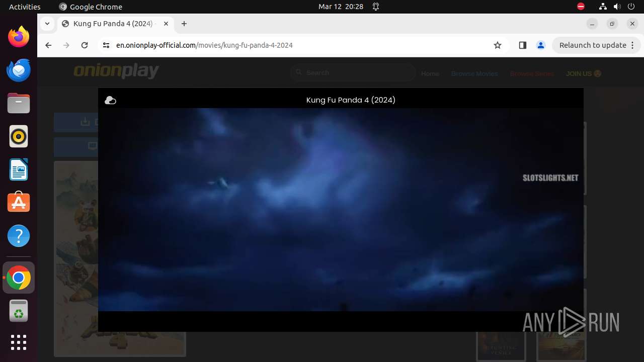Click the video player area
644x362 pixels.
(x=341, y=209)
